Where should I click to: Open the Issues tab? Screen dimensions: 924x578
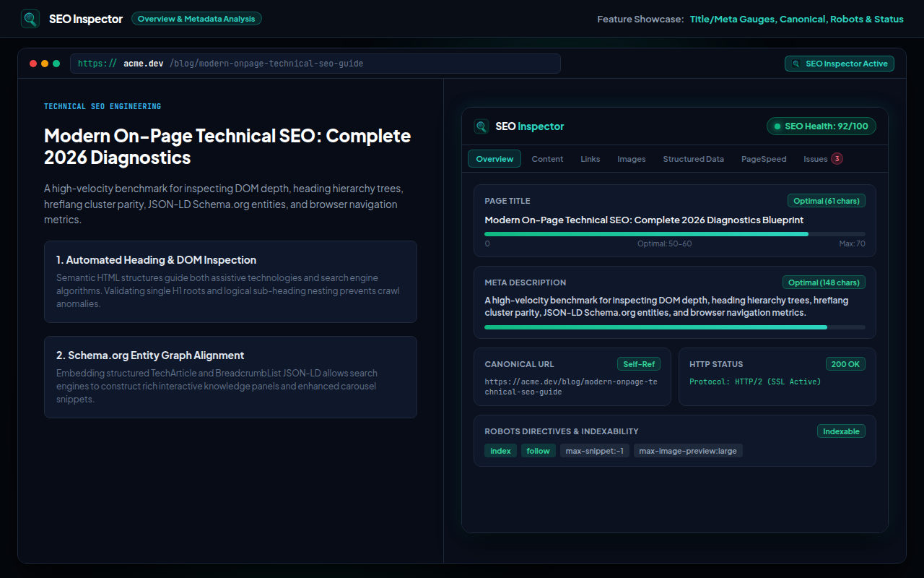[823, 159]
